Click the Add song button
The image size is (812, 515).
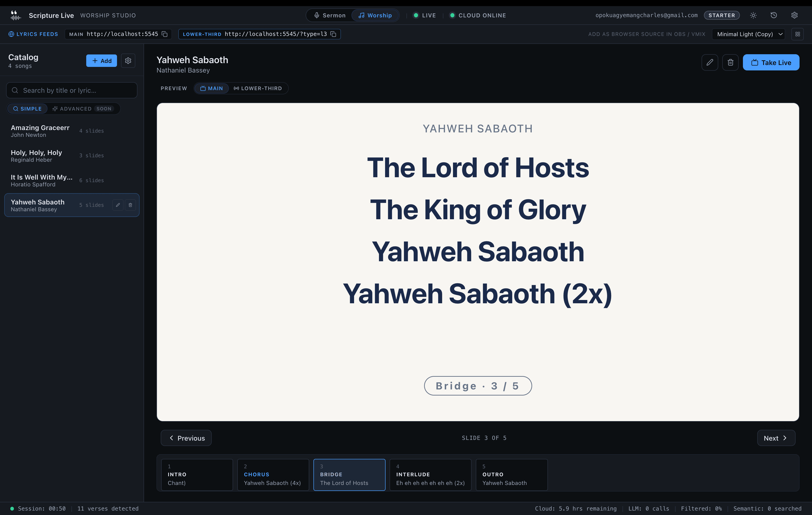coord(101,61)
